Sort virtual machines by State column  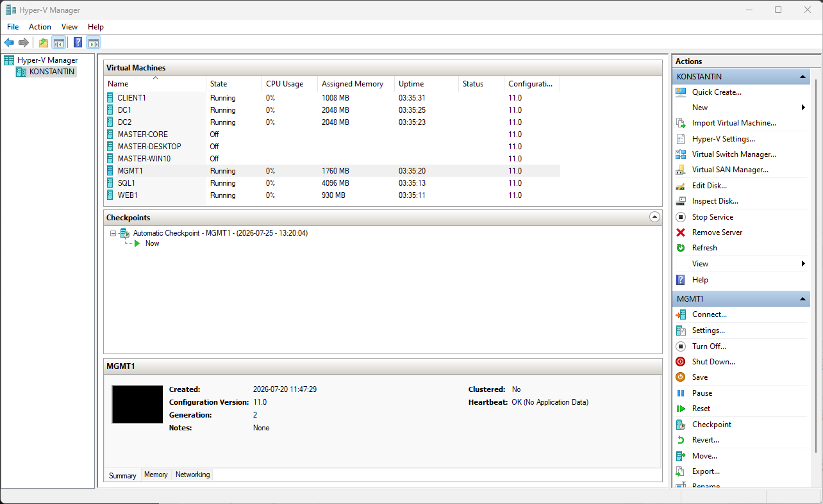coord(234,84)
